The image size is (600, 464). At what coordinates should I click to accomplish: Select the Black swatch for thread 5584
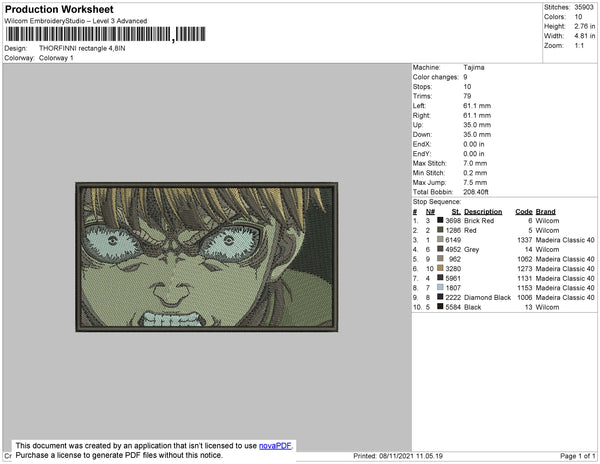tap(440, 306)
